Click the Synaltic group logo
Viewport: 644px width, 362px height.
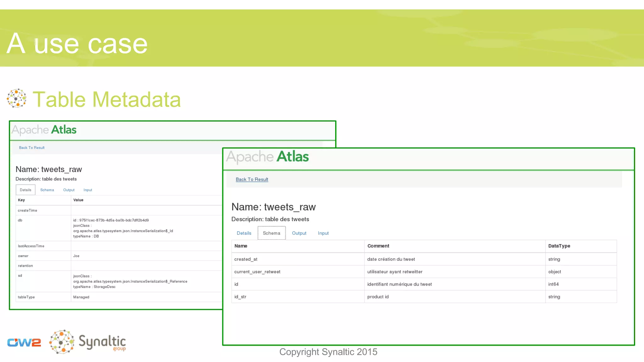(88, 342)
